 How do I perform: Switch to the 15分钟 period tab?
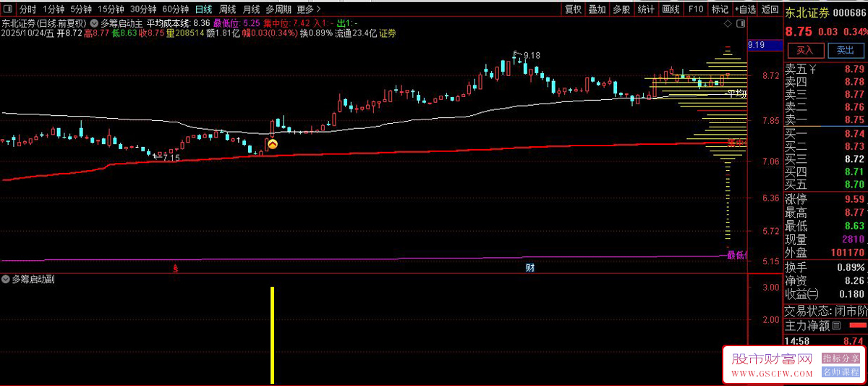[x=111, y=9]
